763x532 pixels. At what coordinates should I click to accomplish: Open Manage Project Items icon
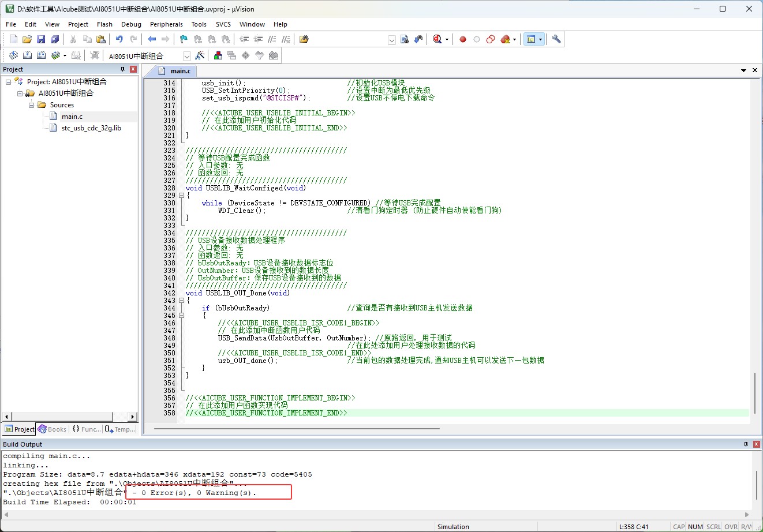tap(218, 55)
